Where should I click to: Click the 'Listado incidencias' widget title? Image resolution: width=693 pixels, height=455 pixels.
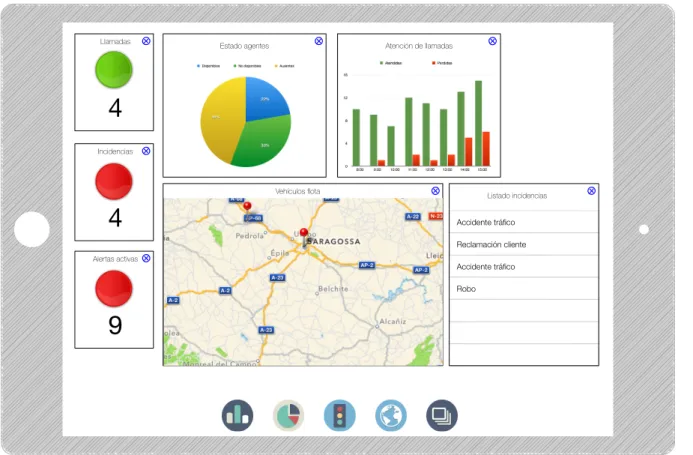(x=517, y=195)
